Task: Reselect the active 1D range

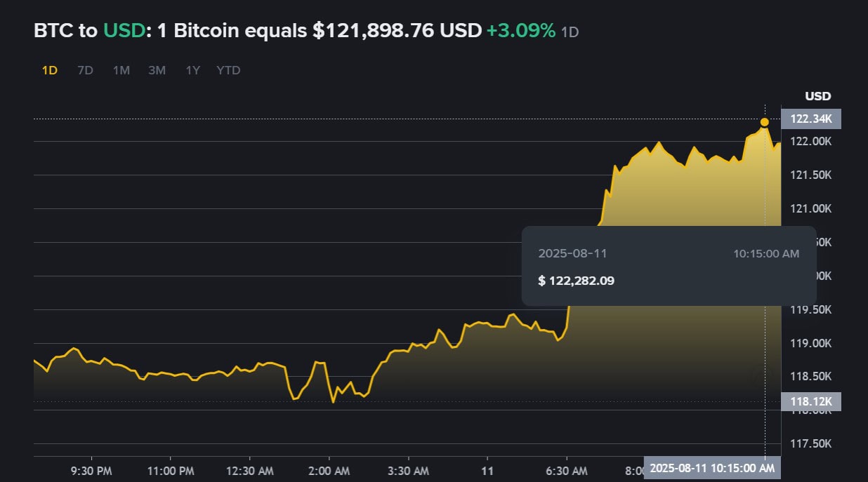Action: pos(50,70)
